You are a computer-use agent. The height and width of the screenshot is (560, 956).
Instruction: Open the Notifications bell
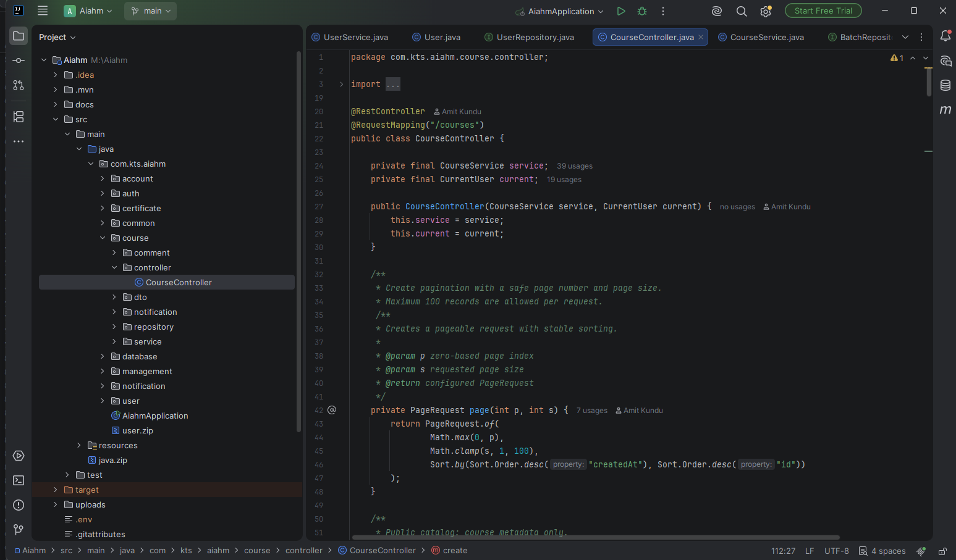coord(945,36)
